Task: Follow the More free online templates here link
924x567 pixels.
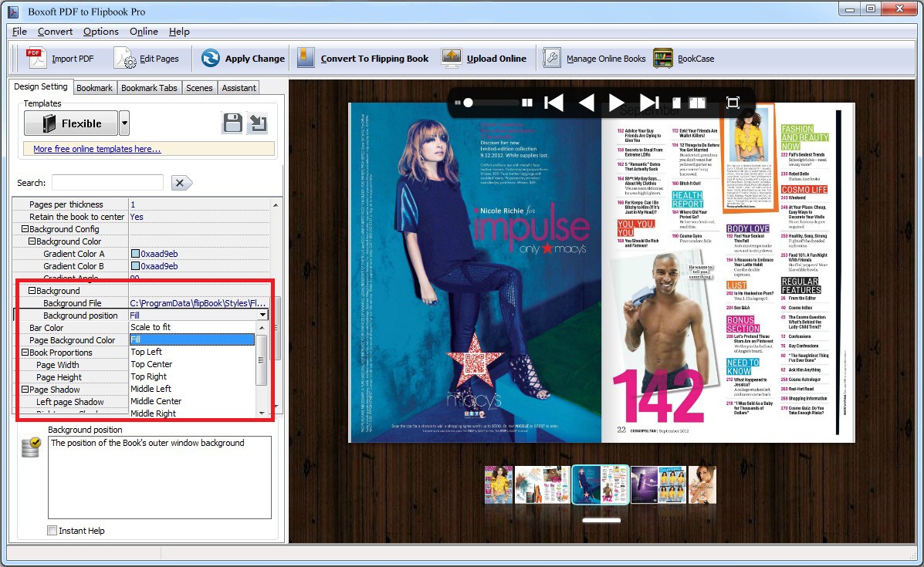Action: tap(97, 149)
